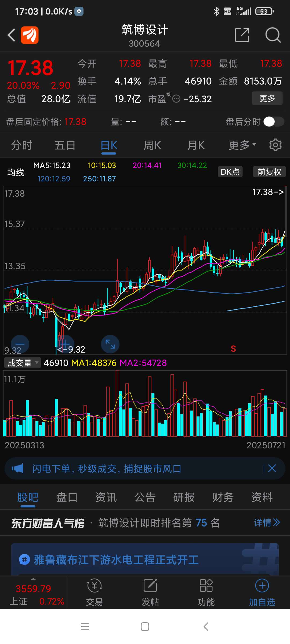Select the 周K chart tab

click(x=152, y=145)
